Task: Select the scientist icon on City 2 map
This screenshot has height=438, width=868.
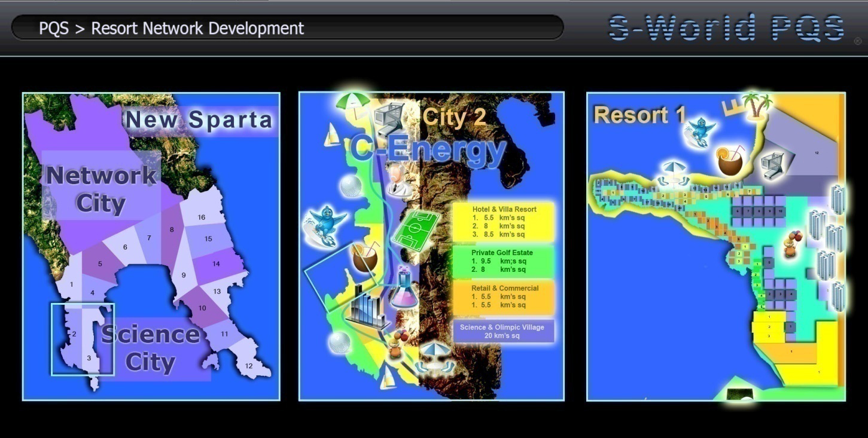Action: coord(398,180)
